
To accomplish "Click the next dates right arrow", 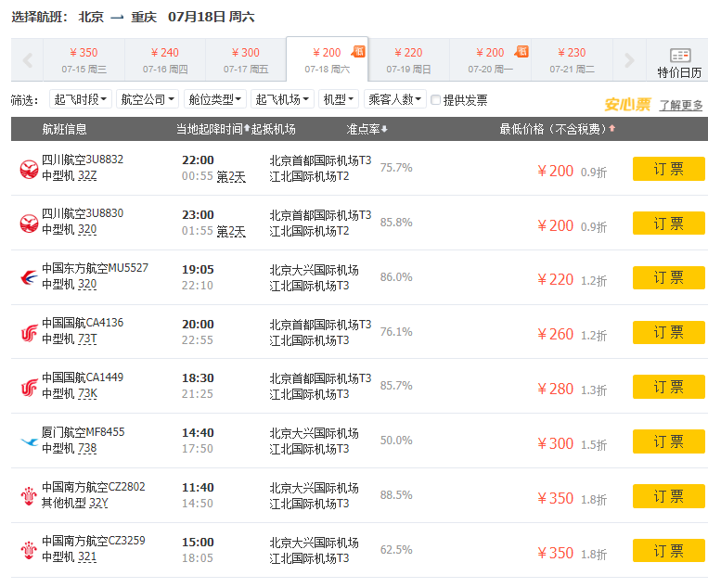I will tap(630, 61).
